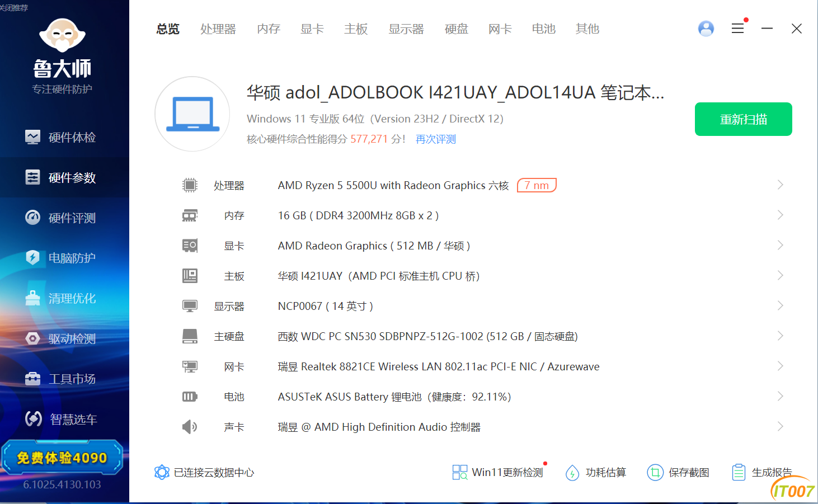
Task: Expand the 处理器 row chevron
Action: 781,185
